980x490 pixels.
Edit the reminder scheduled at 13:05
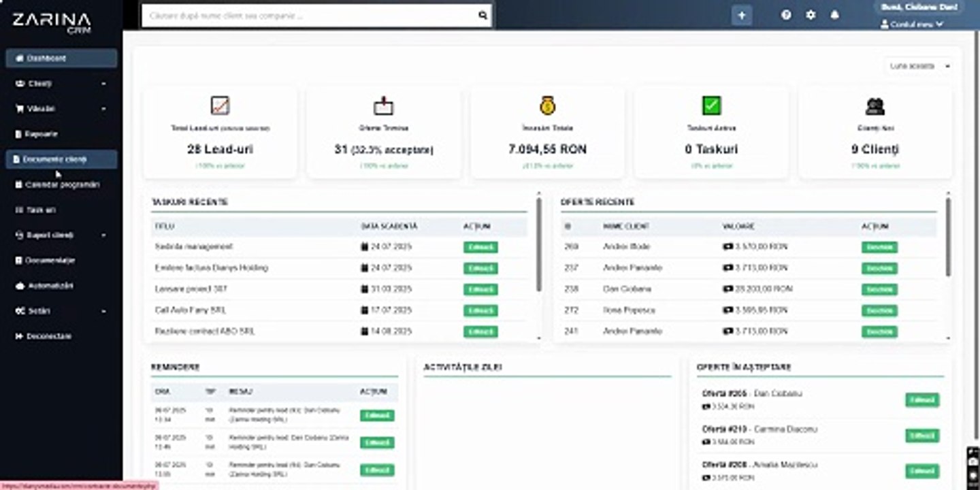(377, 470)
